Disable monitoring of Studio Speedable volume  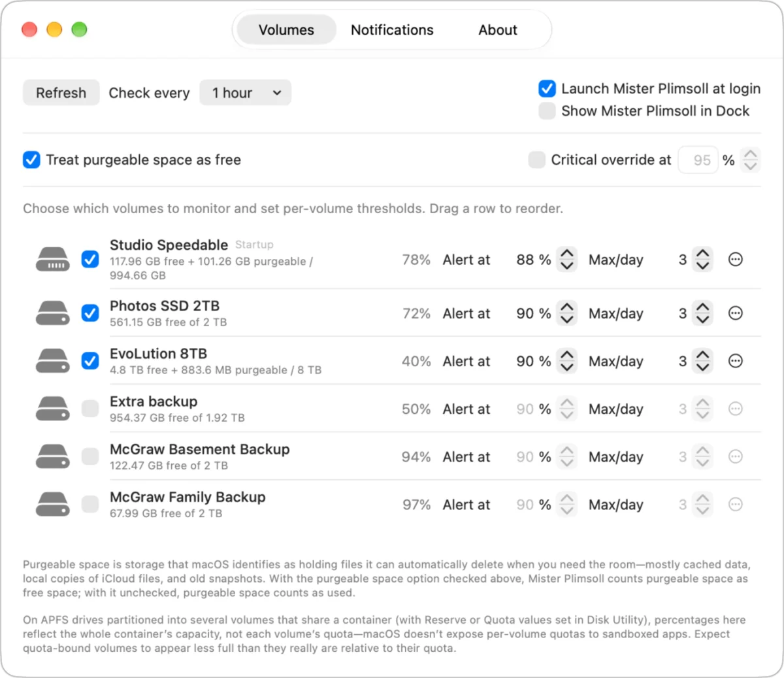[x=90, y=260]
